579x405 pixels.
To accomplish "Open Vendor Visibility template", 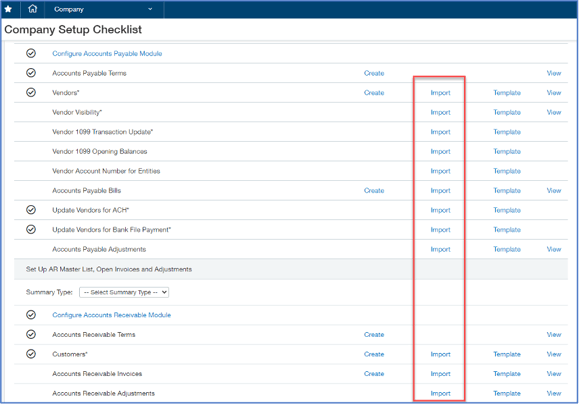I will point(507,112).
